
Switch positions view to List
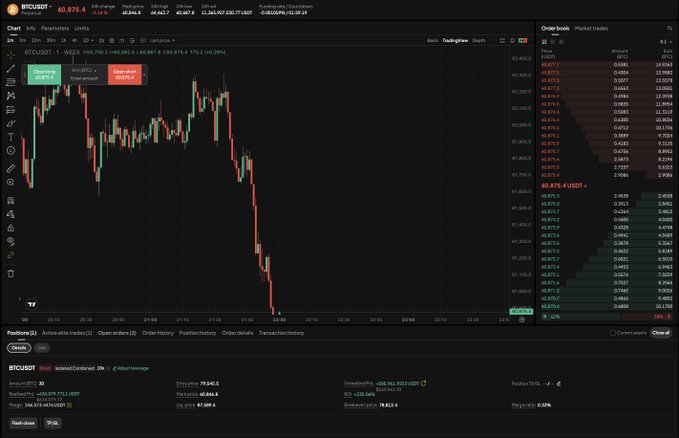[x=42, y=348]
